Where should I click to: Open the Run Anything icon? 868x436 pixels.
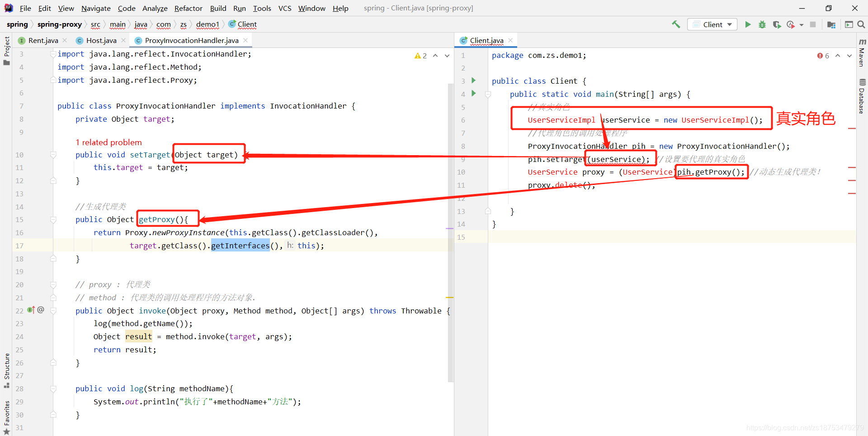[x=849, y=24]
